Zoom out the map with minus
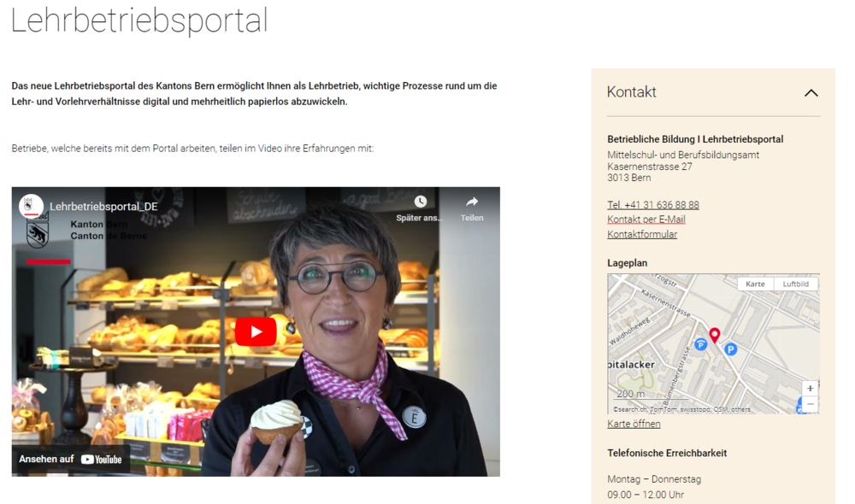The height and width of the screenshot is (504, 855). [810, 404]
